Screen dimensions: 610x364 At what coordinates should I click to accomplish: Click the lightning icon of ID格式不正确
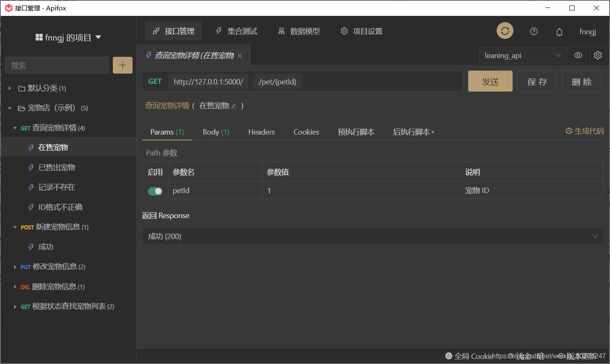click(x=31, y=207)
